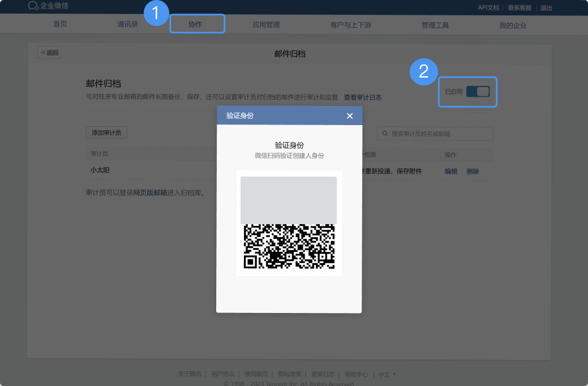Toggle the 已启用 mail archive switch
The width and height of the screenshot is (588, 386).
pyautogui.click(x=478, y=92)
